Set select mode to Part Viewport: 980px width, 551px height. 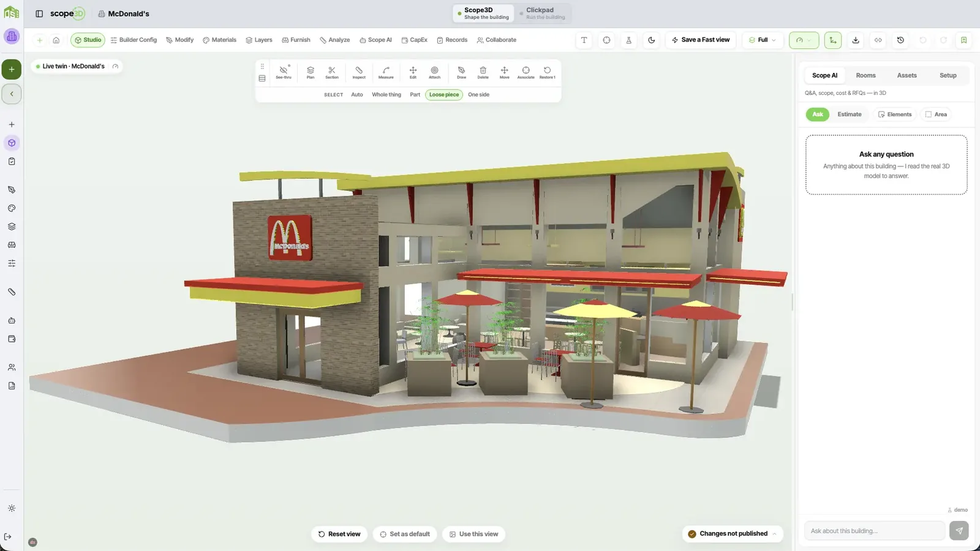click(x=415, y=95)
